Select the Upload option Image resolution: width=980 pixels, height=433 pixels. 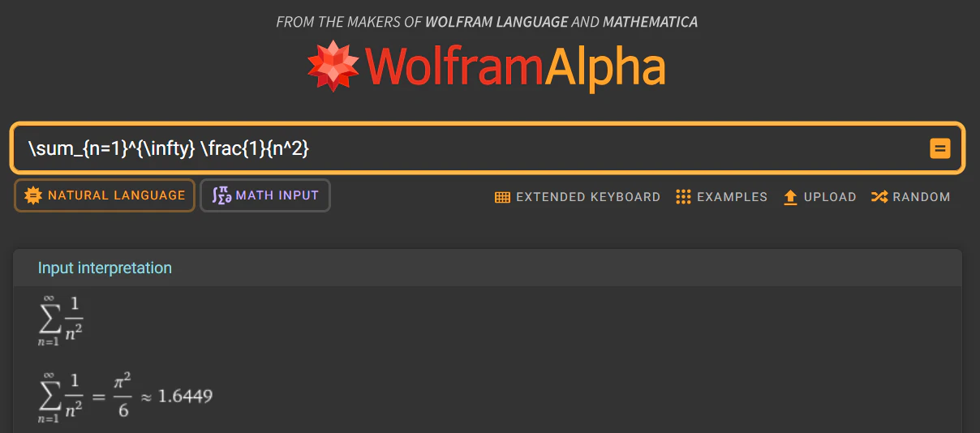click(x=819, y=197)
